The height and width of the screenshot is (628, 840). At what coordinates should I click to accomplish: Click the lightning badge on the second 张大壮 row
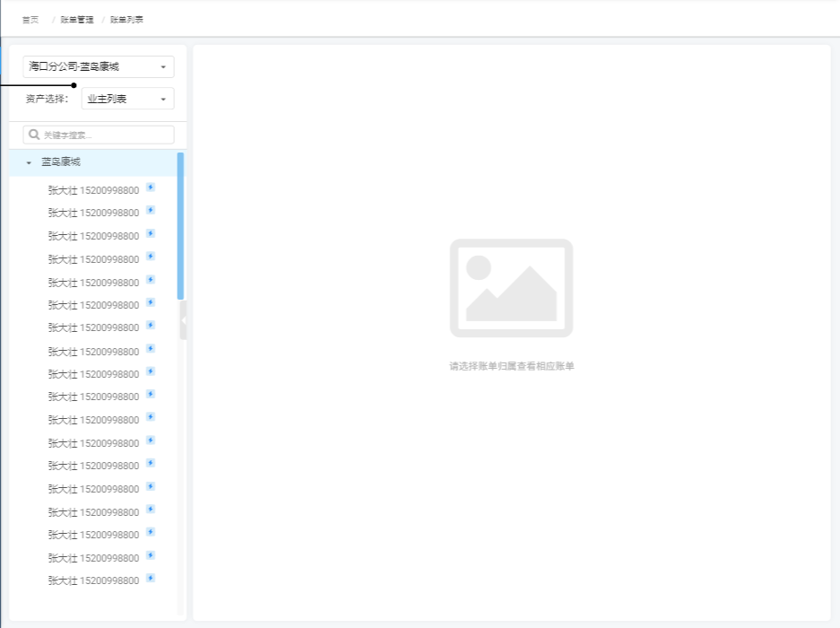(x=151, y=211)
